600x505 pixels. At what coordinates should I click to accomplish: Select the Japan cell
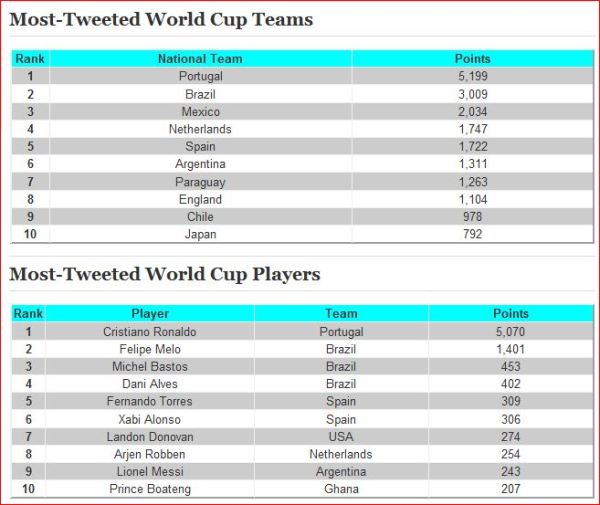200,235
